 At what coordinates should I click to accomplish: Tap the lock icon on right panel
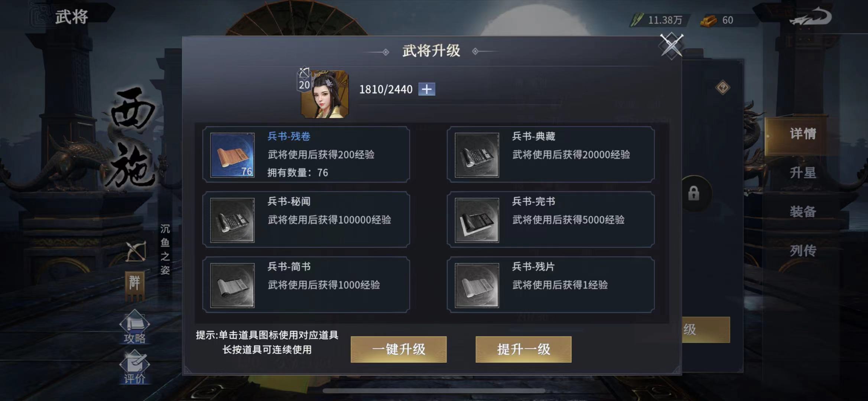pos(693,193)
